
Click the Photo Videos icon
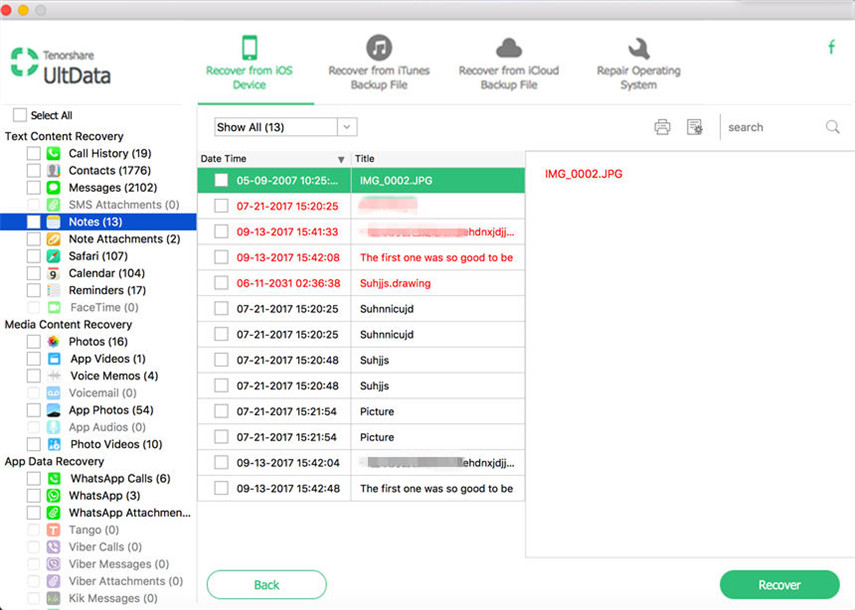click(53, 444)
